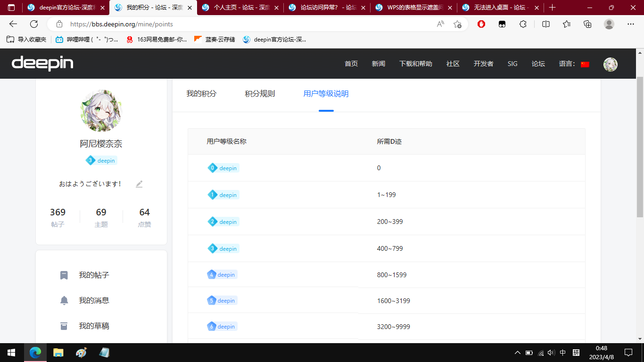The height and width of the screenshot is (362, 644).
Task: Open the Tampermonkey extension icon
Action: pos(502,24)
